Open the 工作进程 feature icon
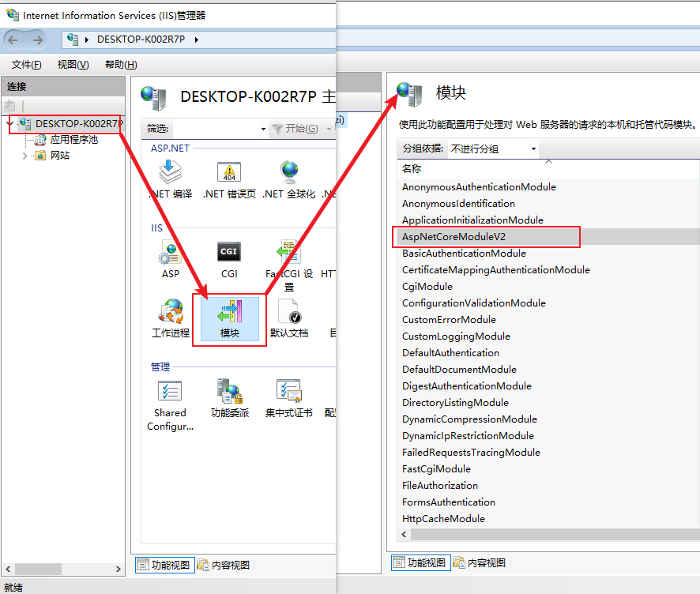The height and width of the screenshot is (594, 700). point(170,318)
